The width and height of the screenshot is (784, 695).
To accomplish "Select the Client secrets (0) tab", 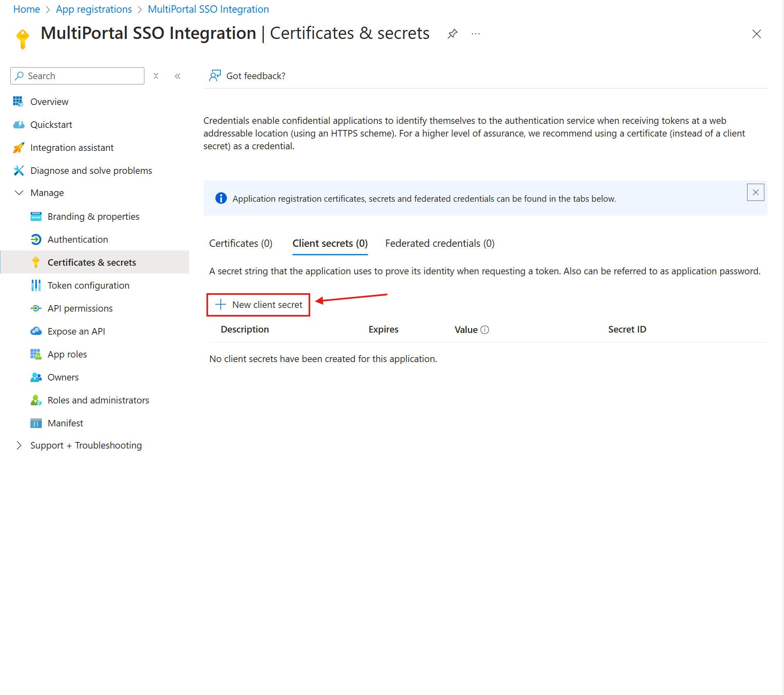I will click(330, 244).
